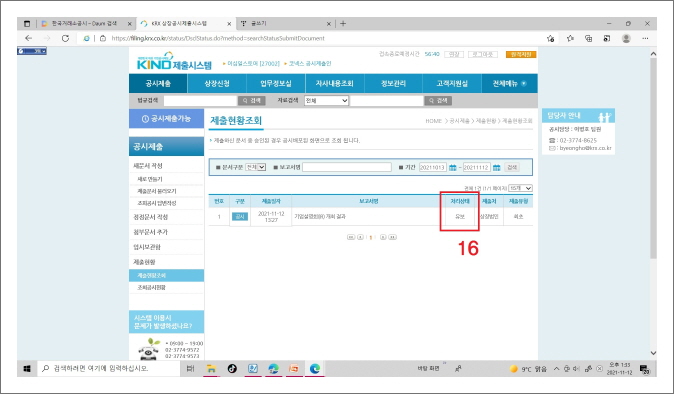This screenshot has width=674, height=394.
Task: Click the end date field 20211112
Action: point(476,167)
